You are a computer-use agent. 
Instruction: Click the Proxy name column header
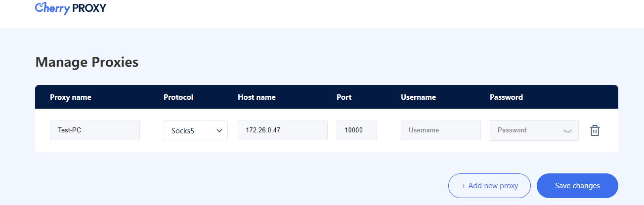pyautogui.click(x=71, y=97)
